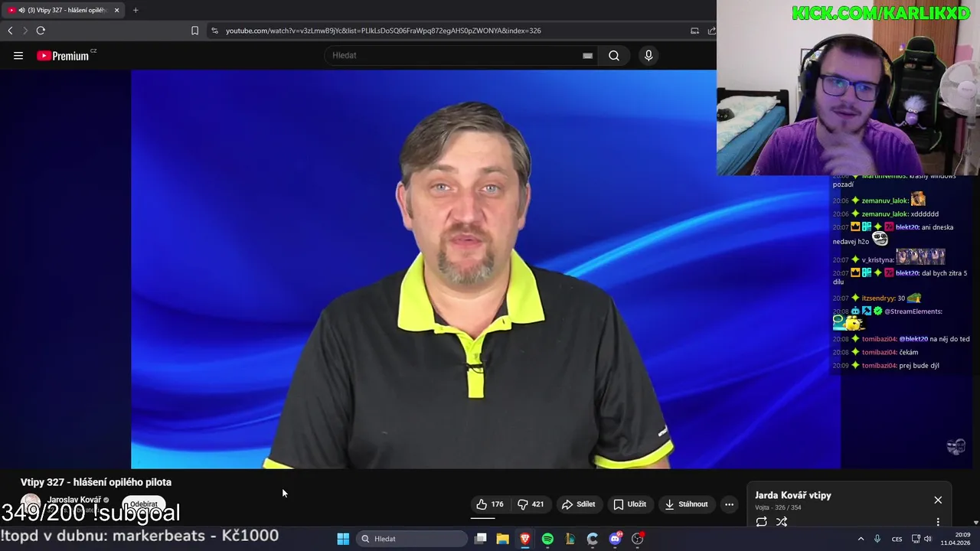Click the taskbar Hledat search box
The height and width of the screenshot is (551, 980).
(x=412, y=539)
